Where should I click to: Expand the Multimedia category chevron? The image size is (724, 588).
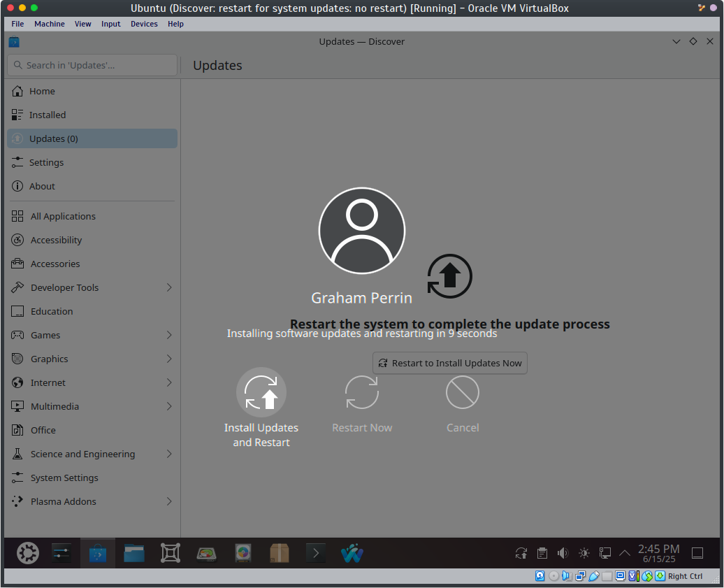(x=169, y=406)
